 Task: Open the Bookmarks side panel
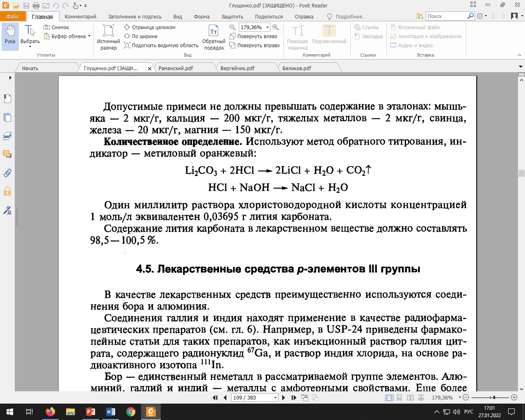click(7, 99)
